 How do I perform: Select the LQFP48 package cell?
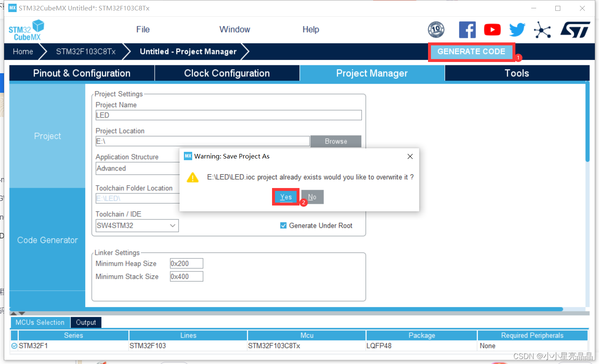click(x=422, y=346)
